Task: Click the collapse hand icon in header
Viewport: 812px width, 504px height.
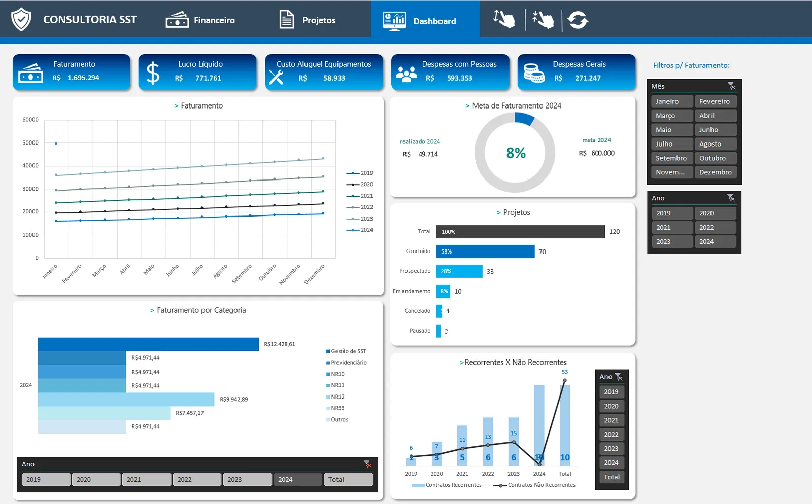Action: (543, 20)
